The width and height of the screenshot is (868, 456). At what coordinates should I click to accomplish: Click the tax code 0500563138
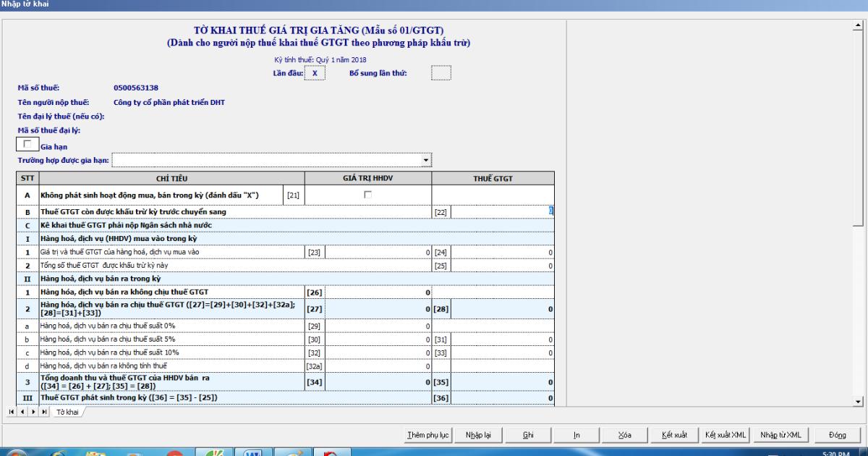point(136,88)
